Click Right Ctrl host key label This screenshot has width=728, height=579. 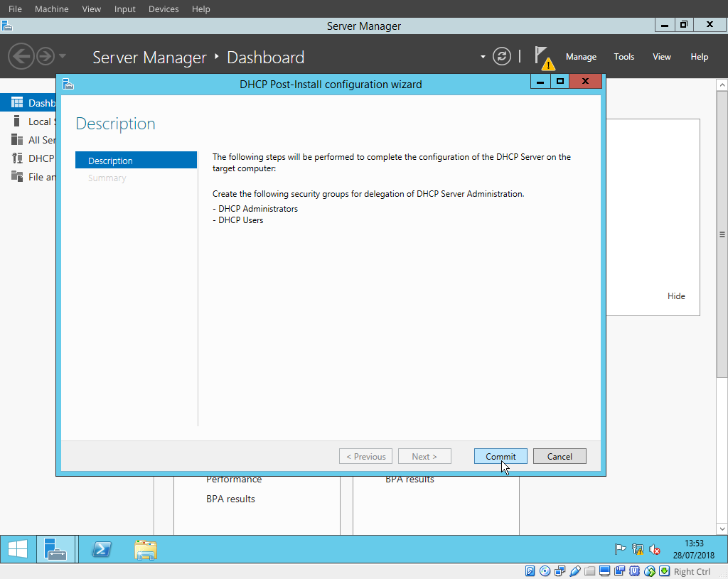tap(692, 572)
